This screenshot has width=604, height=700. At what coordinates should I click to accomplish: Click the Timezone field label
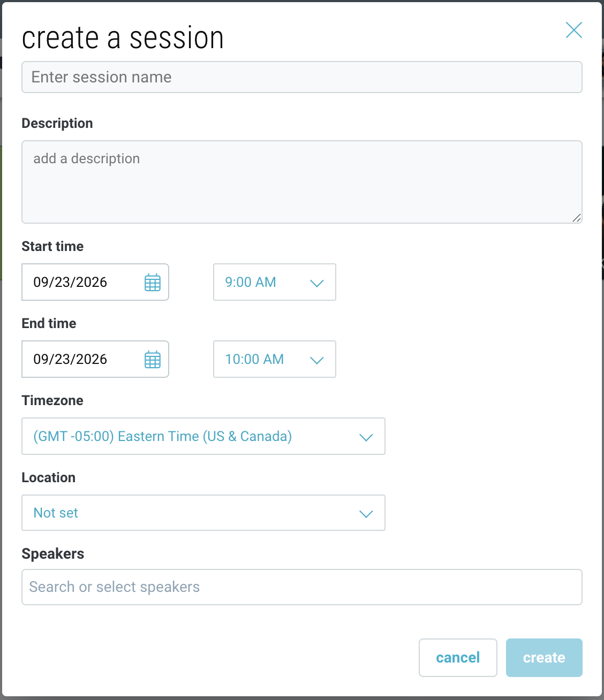(x=52, y=400)
